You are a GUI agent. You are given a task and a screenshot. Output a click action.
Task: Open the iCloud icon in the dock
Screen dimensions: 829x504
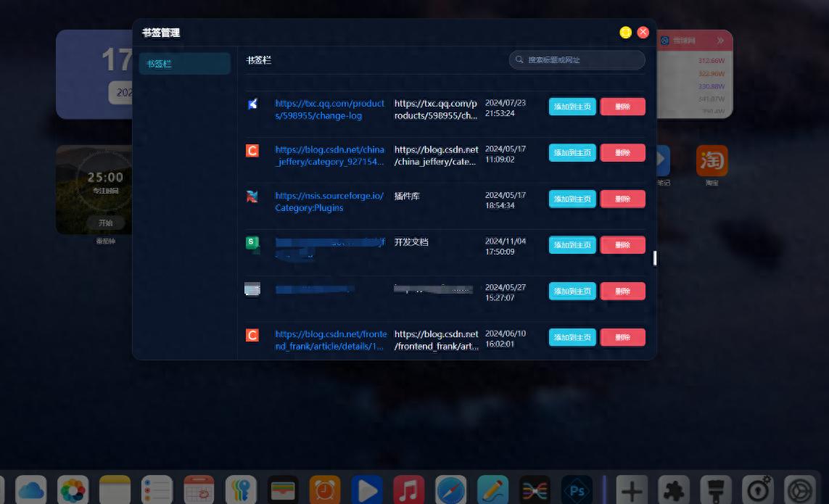30,489
